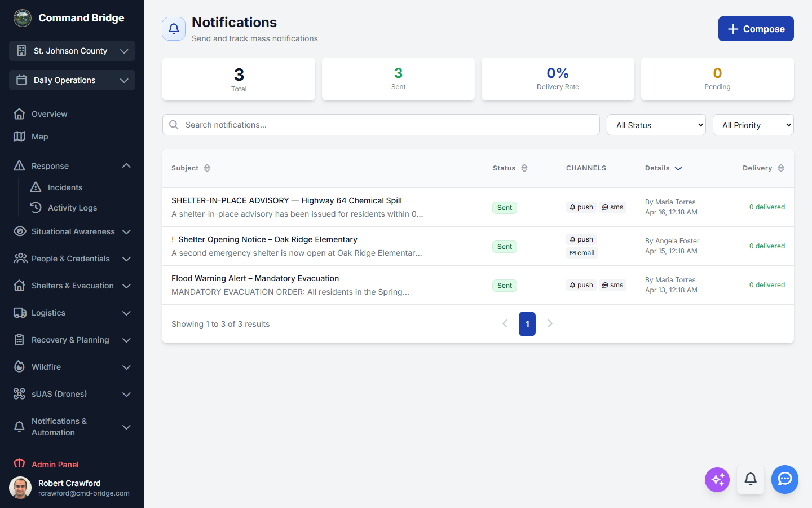
Task: Click the email channel chip for Shelter Opening Notice
Action: [x=581, y=252]
